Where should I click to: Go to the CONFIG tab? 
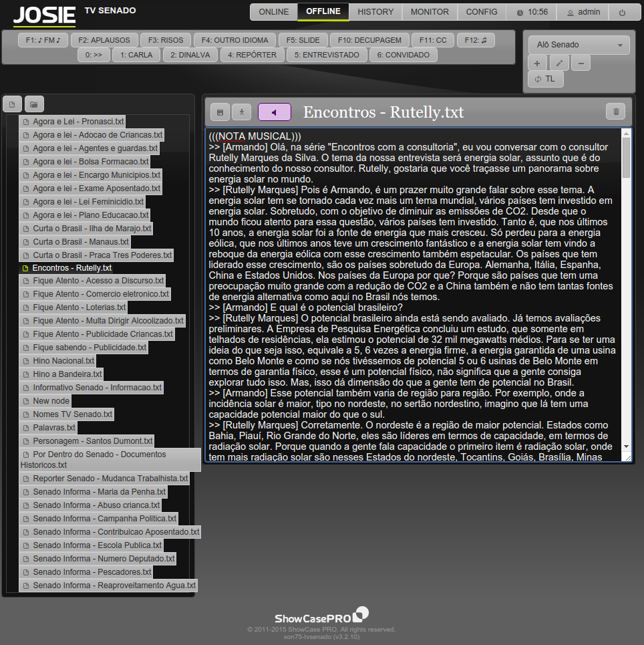coord(482,12)
